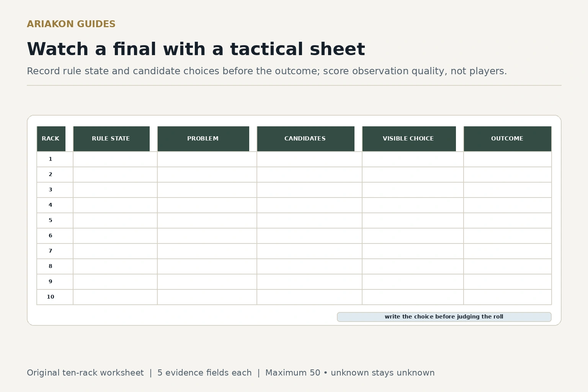Click the Rule State cell in rack 1
Screen dimensions: 588x392
click(115, 159)
